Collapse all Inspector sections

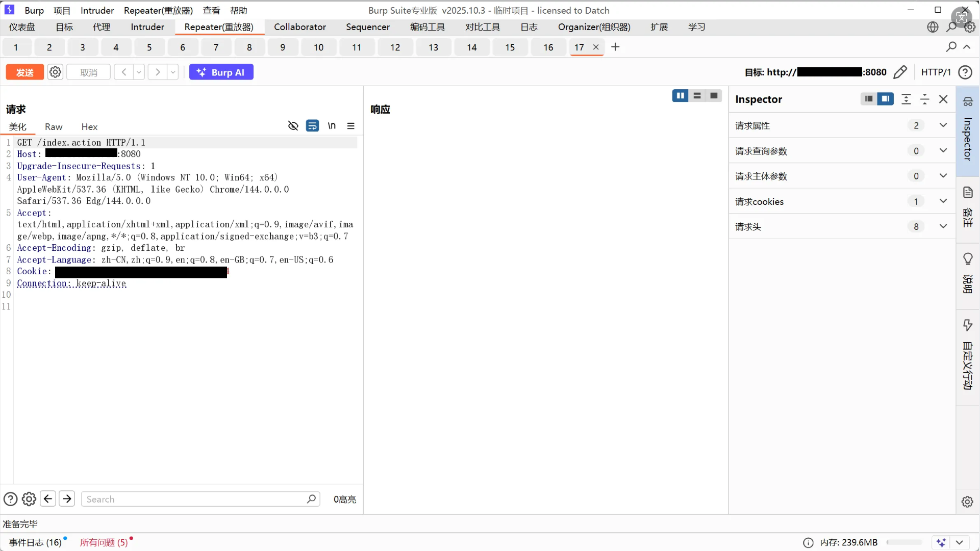pos(925,99)
